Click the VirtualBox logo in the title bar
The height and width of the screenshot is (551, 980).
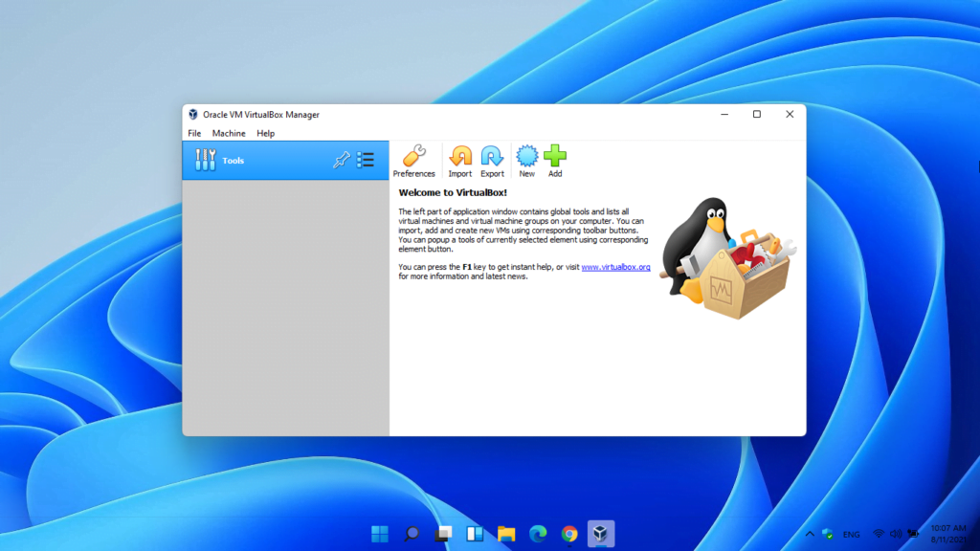pos(193,114)
